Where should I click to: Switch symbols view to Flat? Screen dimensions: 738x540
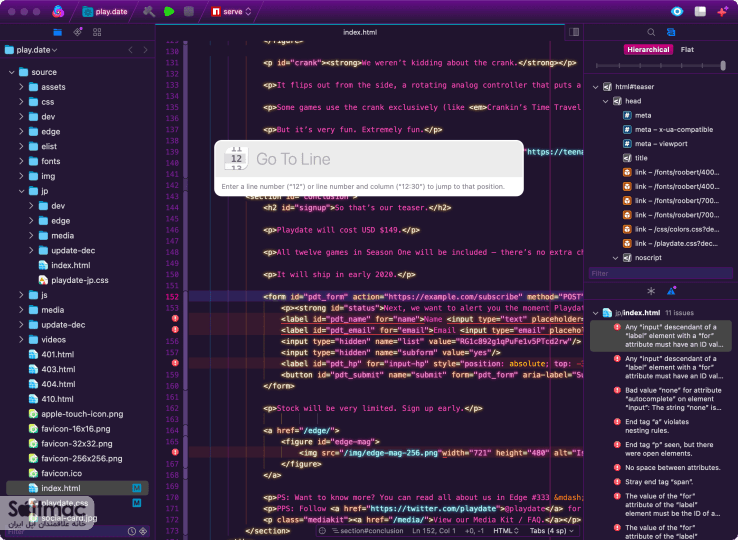tap(687, 49)
